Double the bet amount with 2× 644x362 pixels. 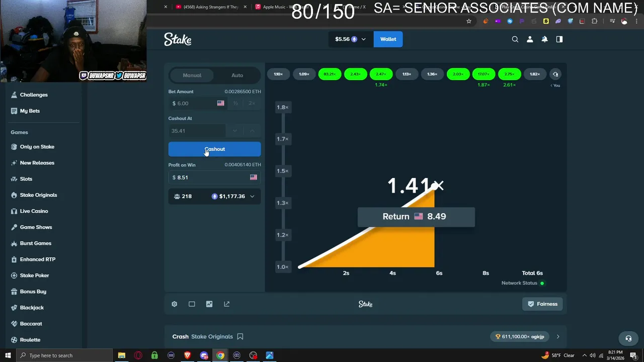tap(252, 104)
